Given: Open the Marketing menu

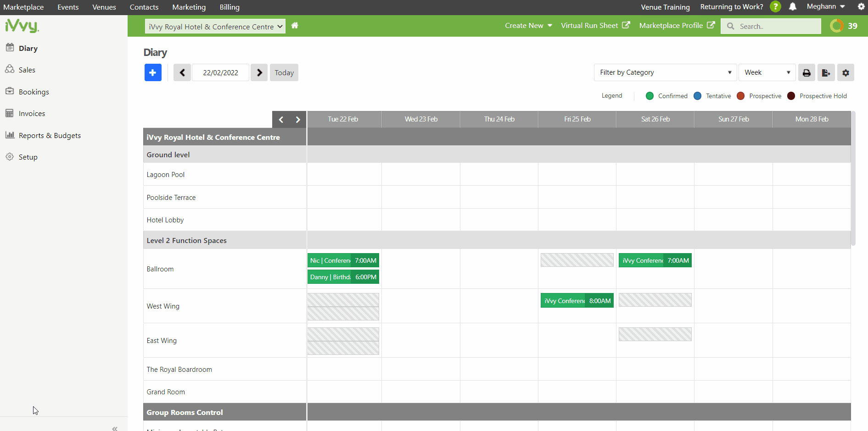Looking at the screenshot, I should tap(189, 7).
